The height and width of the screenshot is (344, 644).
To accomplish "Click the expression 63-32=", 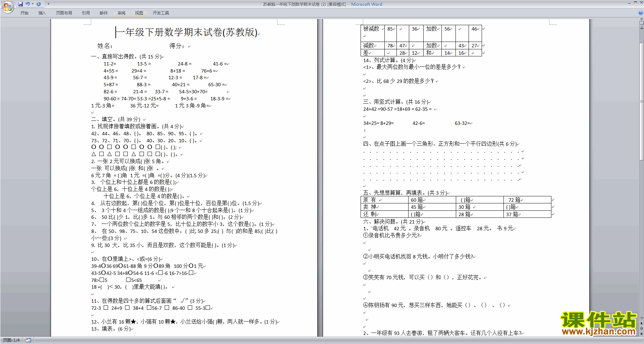I will [462, 123].
